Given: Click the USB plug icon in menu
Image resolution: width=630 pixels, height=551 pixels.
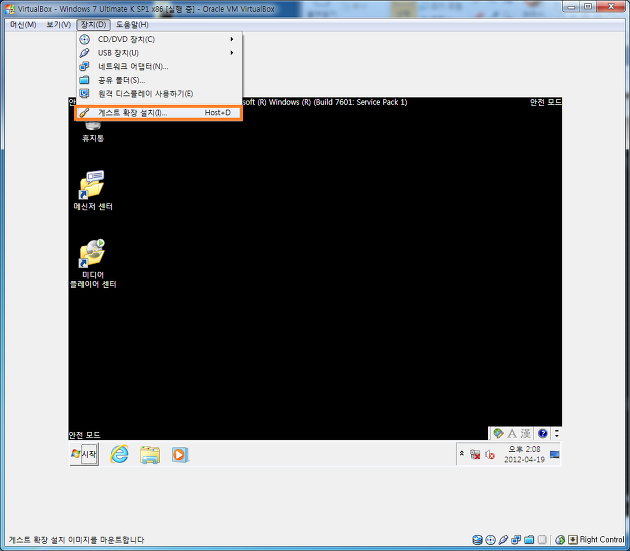Looking at the screenshot, I should pos(84,53).
